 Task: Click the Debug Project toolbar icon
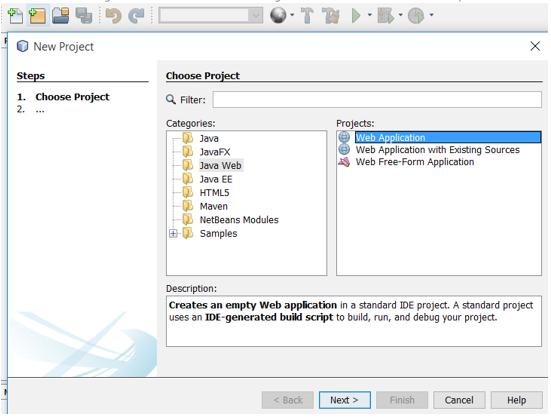click(385, 16)
